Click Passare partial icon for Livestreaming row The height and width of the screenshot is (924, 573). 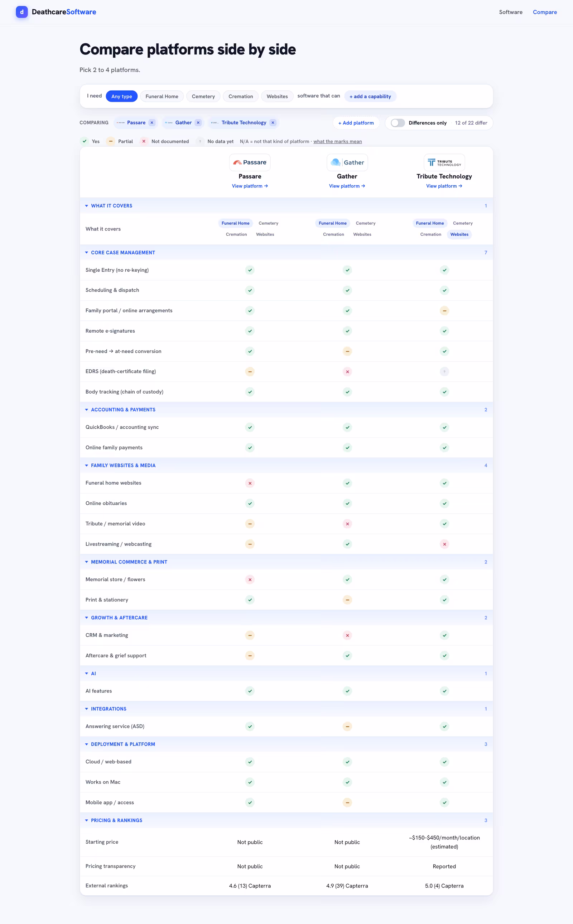tap(250, 544)
